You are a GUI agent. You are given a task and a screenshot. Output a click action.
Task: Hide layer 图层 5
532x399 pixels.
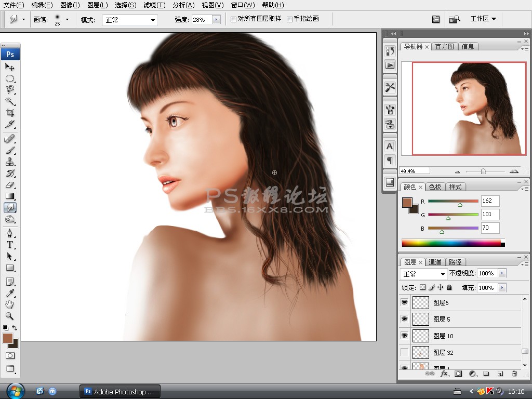404,318
